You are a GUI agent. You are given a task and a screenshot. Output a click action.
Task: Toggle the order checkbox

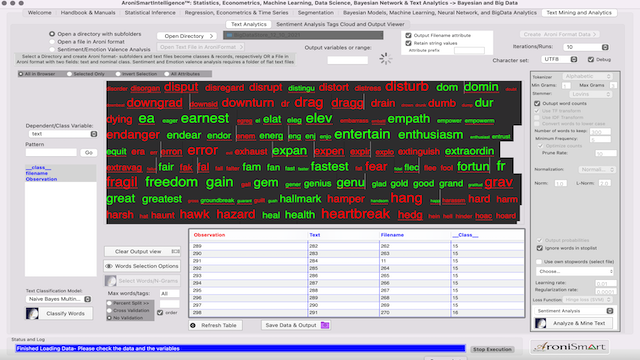160,313
